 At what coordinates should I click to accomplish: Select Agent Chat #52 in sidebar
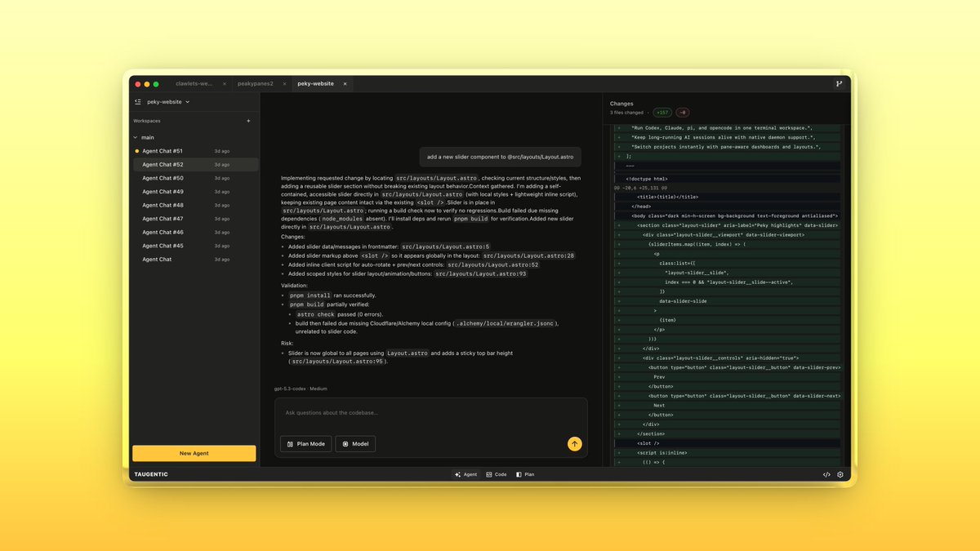(195, 164)
